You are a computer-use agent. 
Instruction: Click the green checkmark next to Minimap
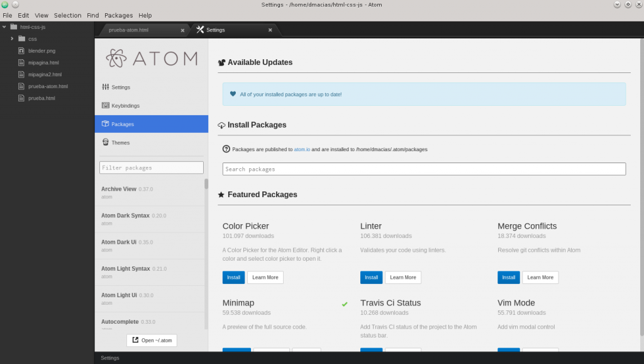tap(345, 304)
